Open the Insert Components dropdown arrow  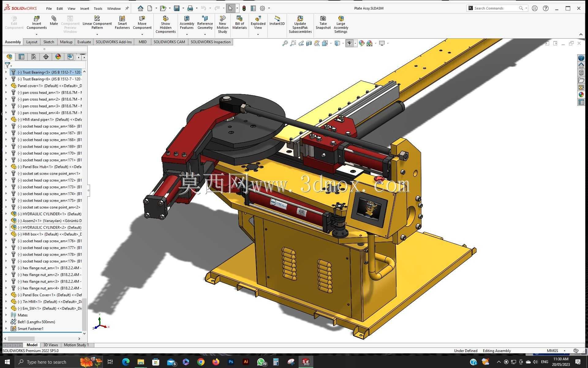36,34
